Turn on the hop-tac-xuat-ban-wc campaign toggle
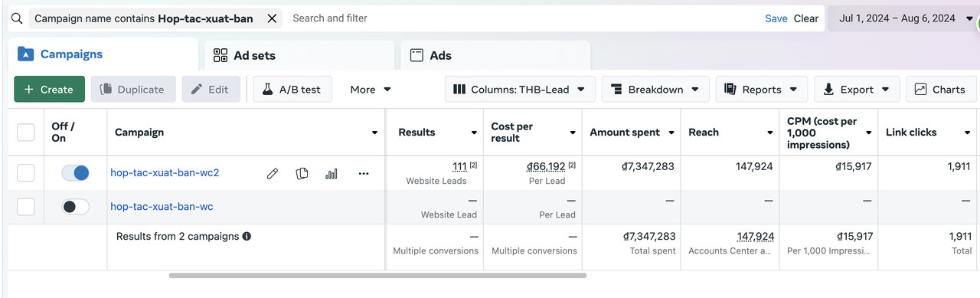 76,207
